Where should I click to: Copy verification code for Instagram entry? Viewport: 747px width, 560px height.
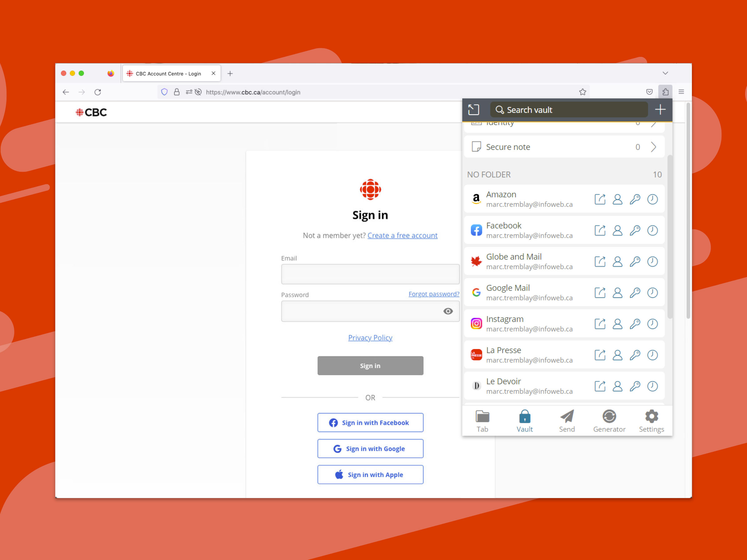(x=652, y=324)
